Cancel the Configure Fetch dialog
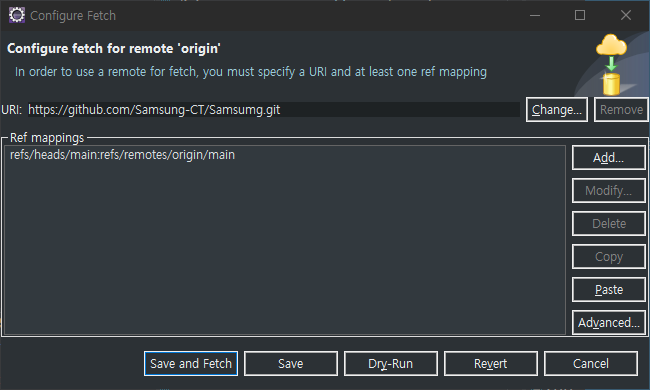Viewport: 650px width, 390px height. [x=590, y=363]
